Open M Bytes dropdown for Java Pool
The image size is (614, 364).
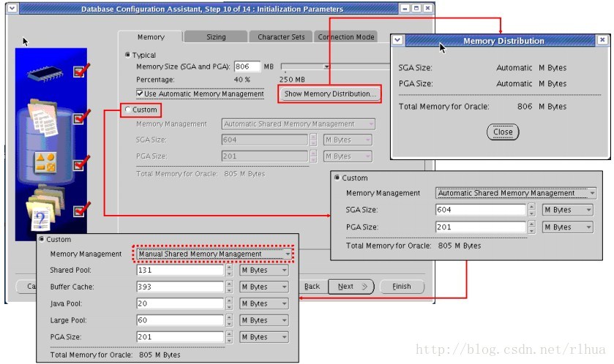click(263, 304)
